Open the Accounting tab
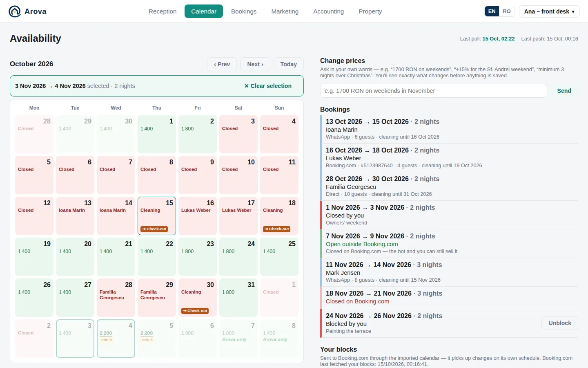This screenshot has height=368, width=588. 328,11
